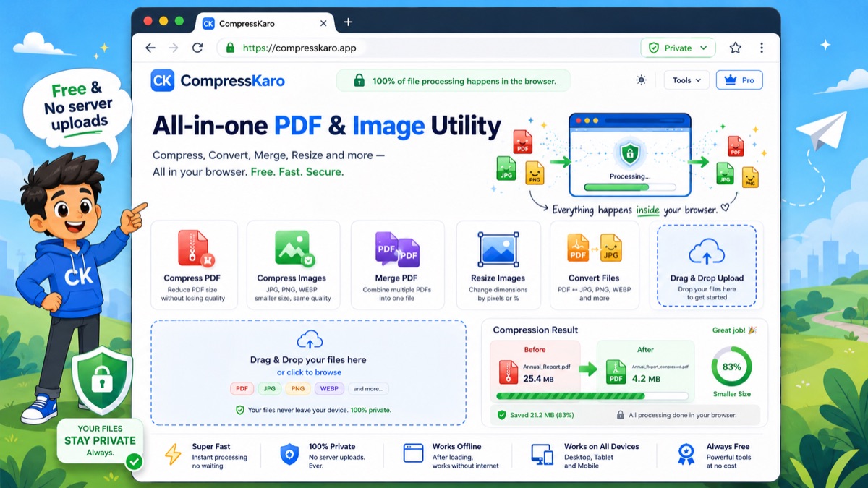Click the 'Smaller Size' label

[731, 394]
